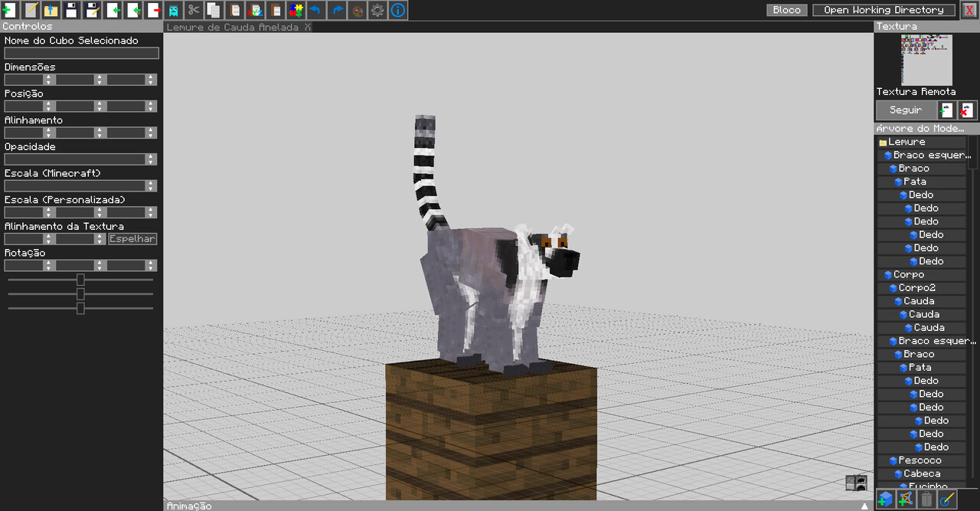Click the Bloco button

786,10
